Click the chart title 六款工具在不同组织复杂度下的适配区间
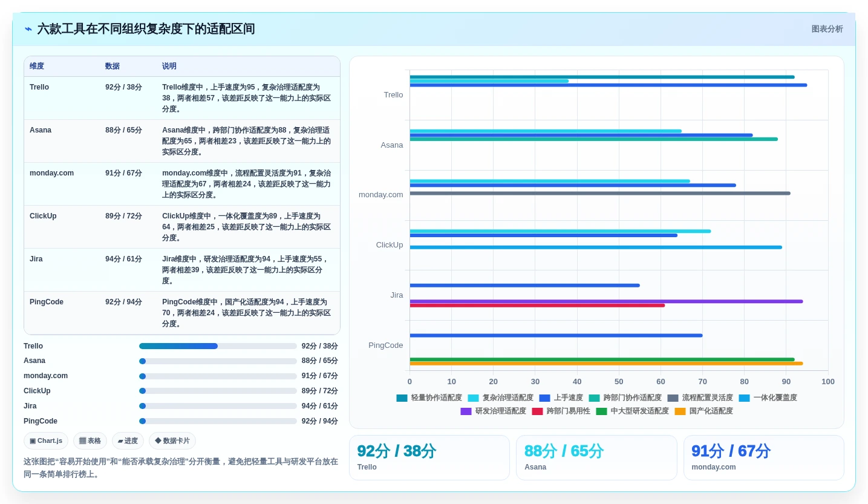 click(x=146, y=29)
